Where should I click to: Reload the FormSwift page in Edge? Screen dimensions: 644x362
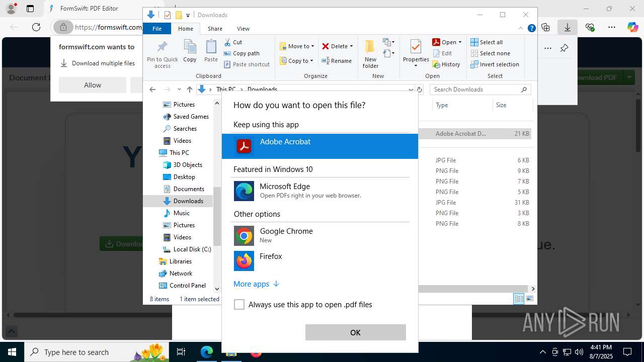(36, 27)
